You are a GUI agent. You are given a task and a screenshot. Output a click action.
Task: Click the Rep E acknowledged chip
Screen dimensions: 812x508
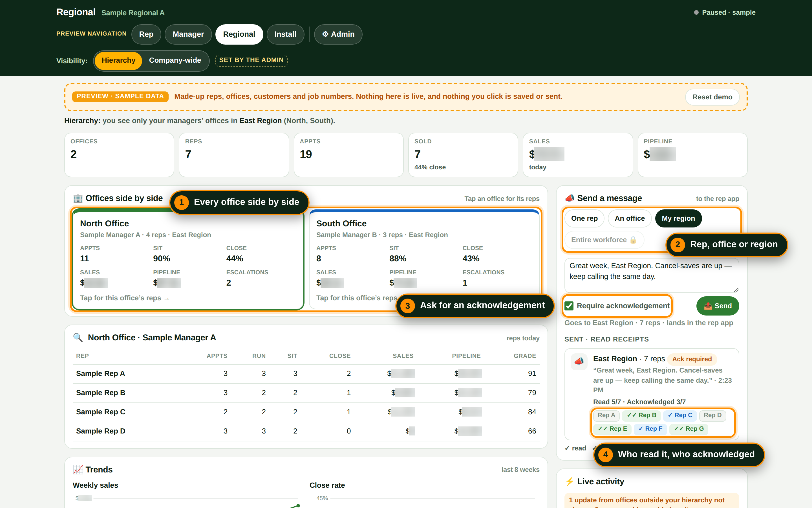(x=612, y=429)
